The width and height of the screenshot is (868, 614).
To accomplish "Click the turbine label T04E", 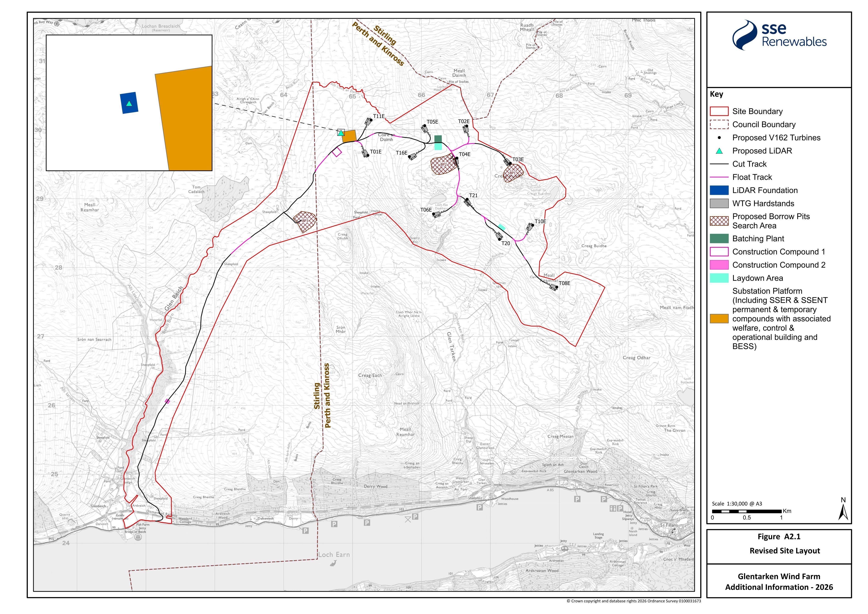I will [x=465, y=154].
